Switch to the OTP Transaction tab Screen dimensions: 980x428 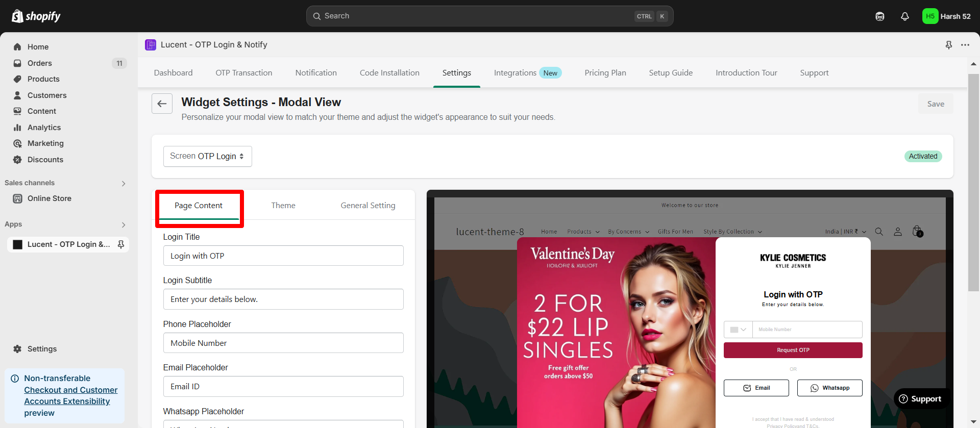(244, 73)
